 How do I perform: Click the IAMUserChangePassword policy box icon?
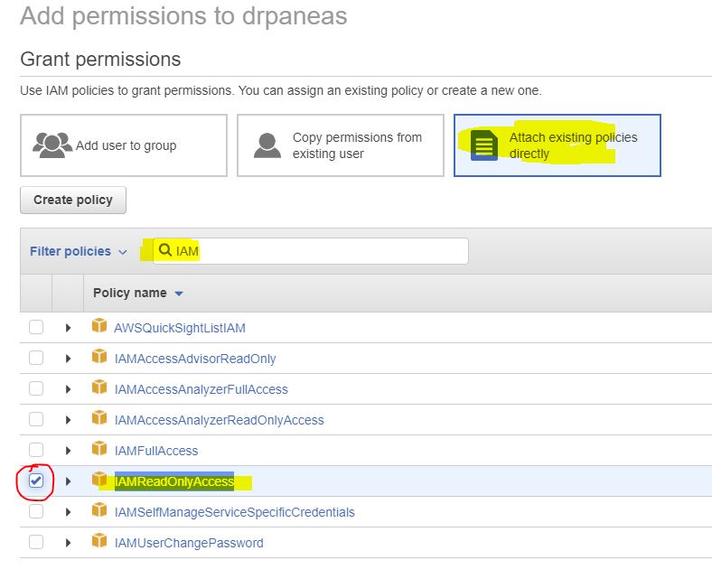coord(99,542)
